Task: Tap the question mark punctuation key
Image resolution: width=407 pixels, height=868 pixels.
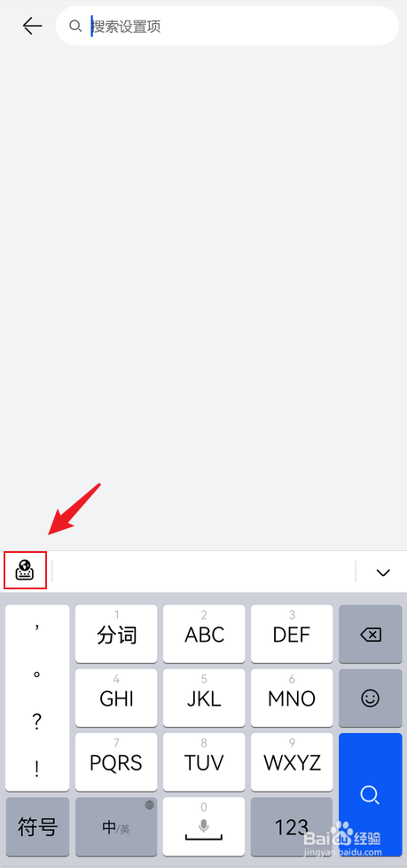Action: 37,722
